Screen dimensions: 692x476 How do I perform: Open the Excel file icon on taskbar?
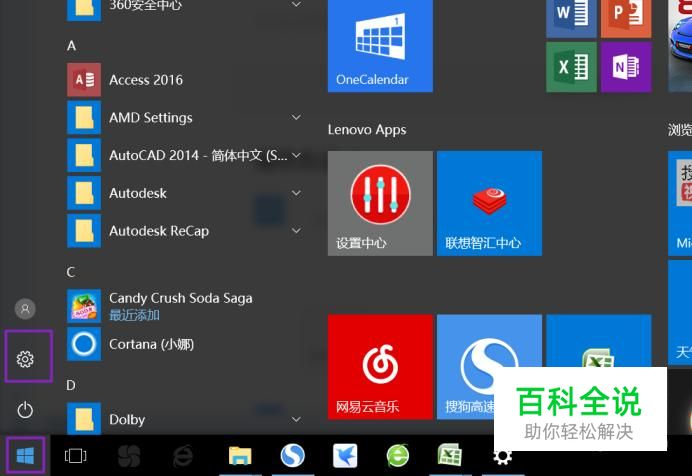click(x=450, y=455)
